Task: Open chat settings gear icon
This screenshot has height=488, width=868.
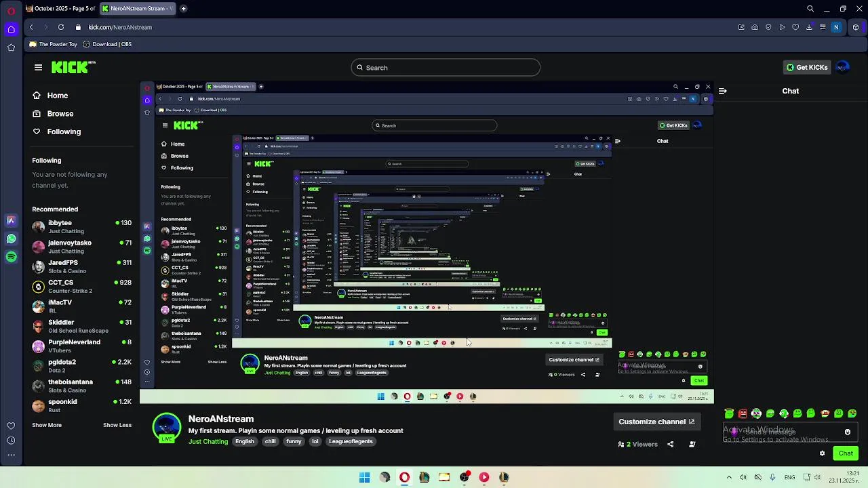Action: (x=822, y=453)
